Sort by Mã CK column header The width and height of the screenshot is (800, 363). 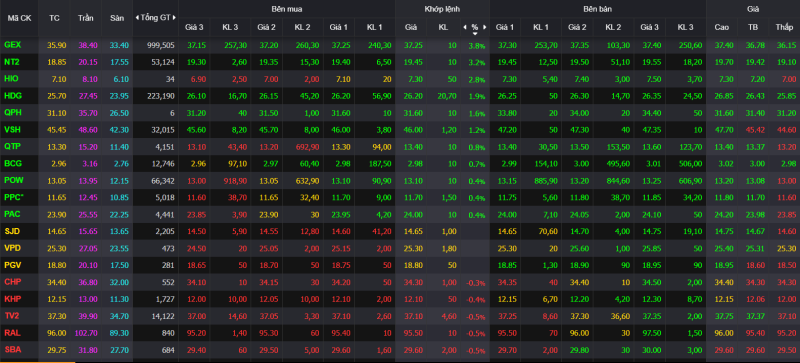[19, 17]
